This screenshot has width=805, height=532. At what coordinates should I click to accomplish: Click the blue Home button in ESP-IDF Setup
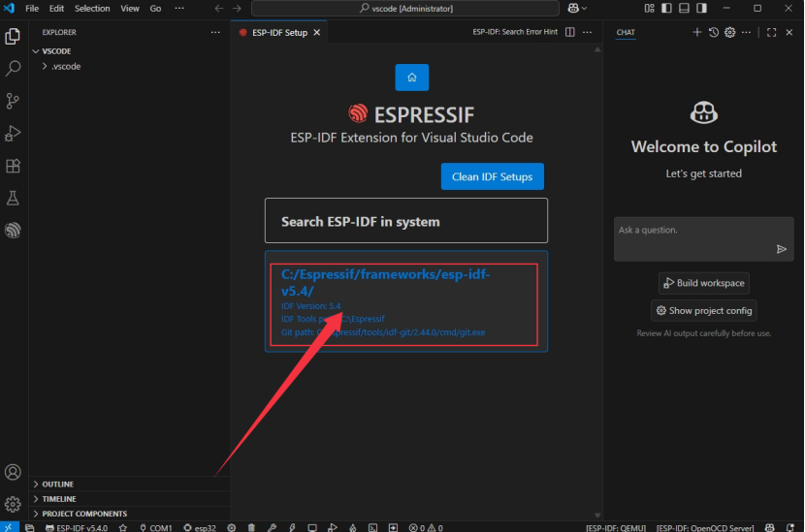click(x=412, y=78)
